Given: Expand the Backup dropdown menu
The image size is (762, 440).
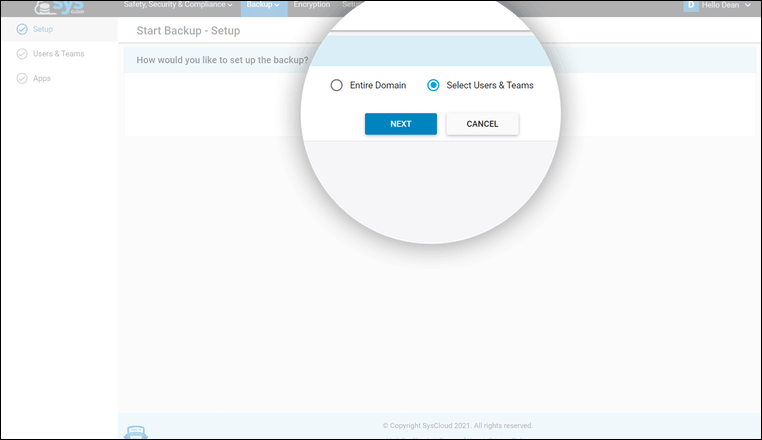Looking at the screenshot, I should point(263,5).
